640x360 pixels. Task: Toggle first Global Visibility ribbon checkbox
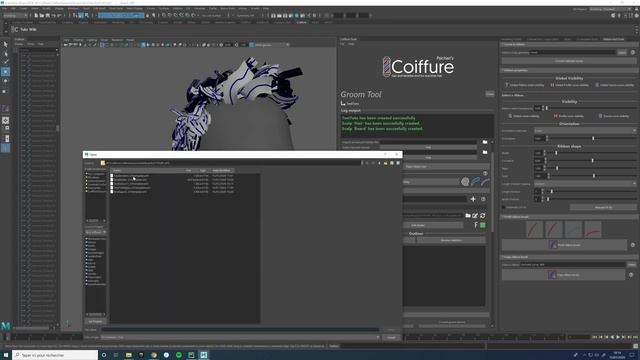[507, 85]
